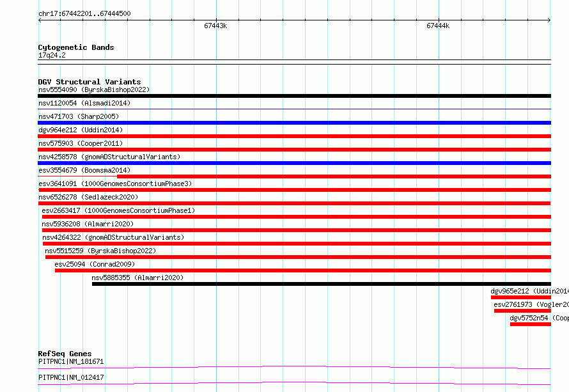Click the red nsv6526278 variant bar
This screenshot has height=392, width=569.
pos(294,203)
